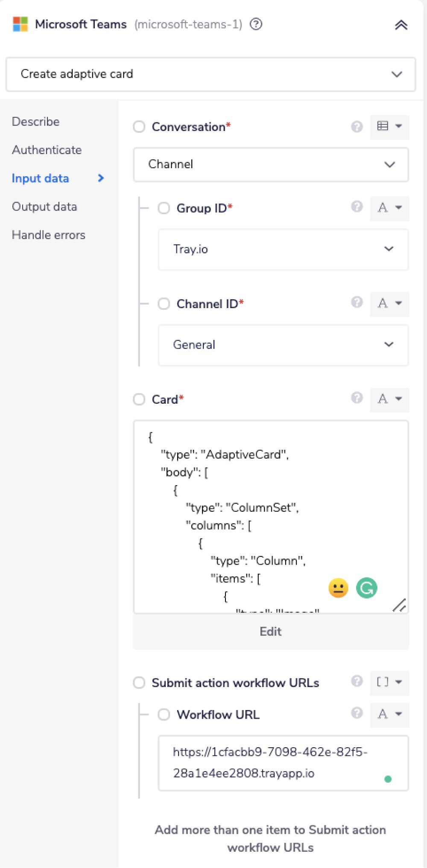
Task: Click the Edit button below the Card JSON
Action: tap(270, 632)
